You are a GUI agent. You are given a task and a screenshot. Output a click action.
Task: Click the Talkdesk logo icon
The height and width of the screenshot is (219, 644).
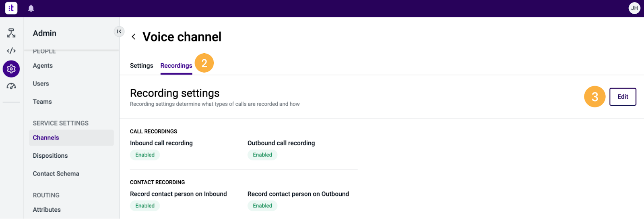click(11, 8)
